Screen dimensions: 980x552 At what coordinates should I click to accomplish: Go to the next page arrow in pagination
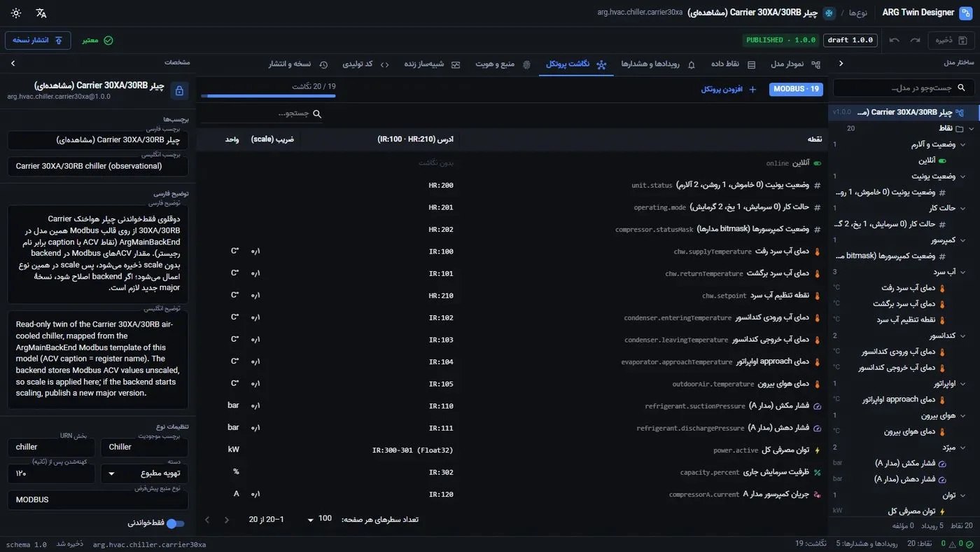point(206,520)
